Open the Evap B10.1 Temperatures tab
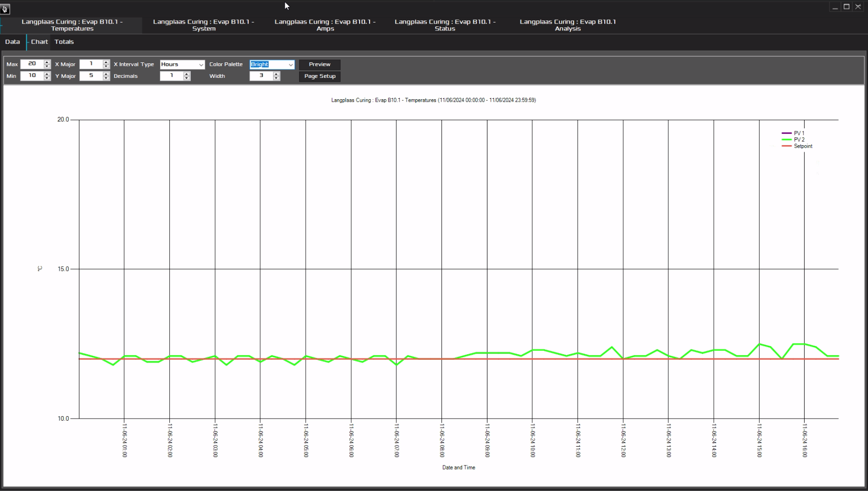 (72, 25)
